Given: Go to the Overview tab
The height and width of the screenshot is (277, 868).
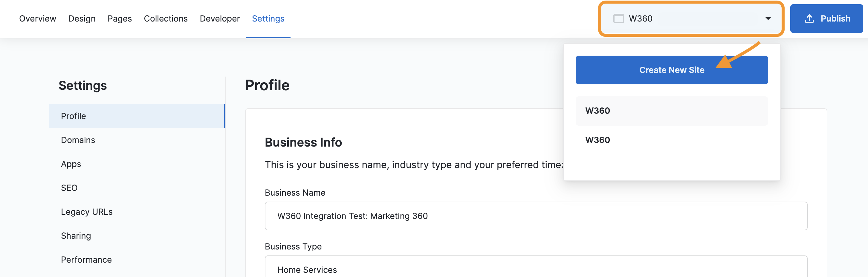Looking at the screenshot, I should 37,19.
